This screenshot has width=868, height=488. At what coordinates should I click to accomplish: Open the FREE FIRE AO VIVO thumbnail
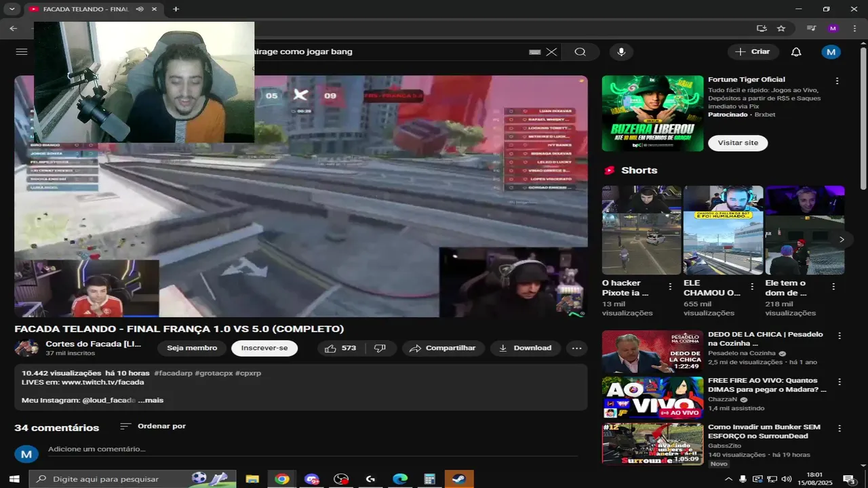pos(652,398)
